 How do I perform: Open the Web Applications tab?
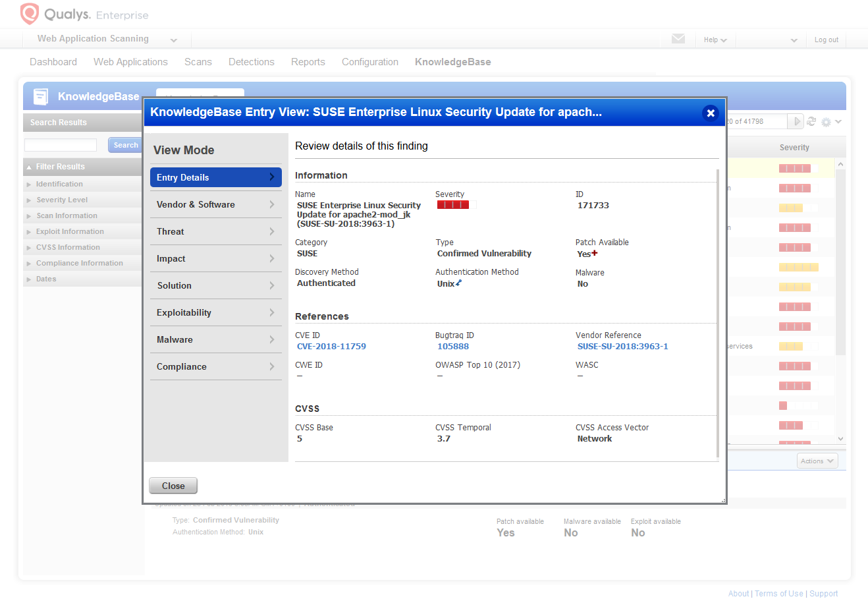(x=130, y=62)
